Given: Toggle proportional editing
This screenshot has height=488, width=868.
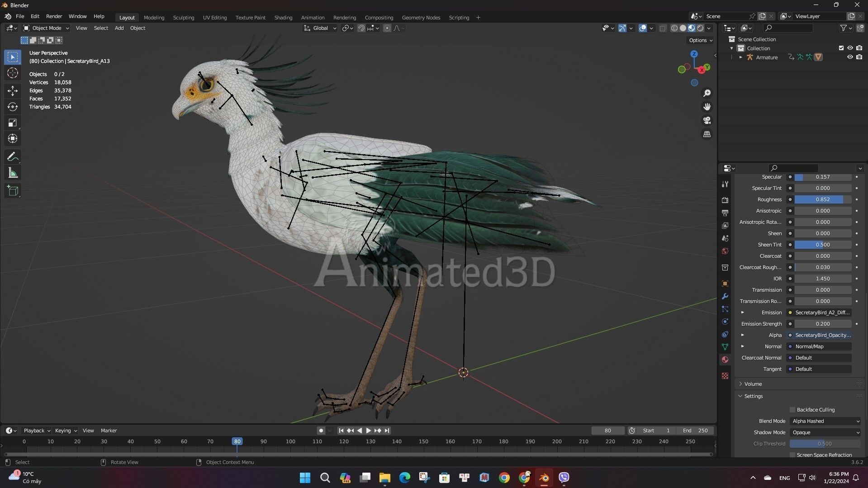Looking at the screenshot, I should (387, 28).
